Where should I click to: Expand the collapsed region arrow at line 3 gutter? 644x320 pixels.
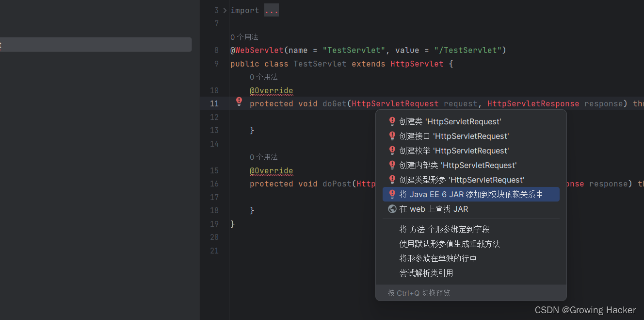pos(224,10)
